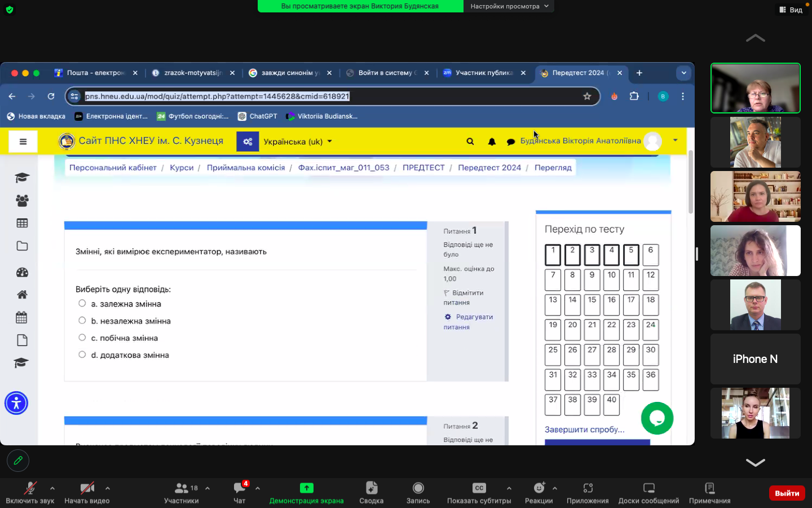
Task: Click the search magnifier icon in site header
Action: (470, 142)
